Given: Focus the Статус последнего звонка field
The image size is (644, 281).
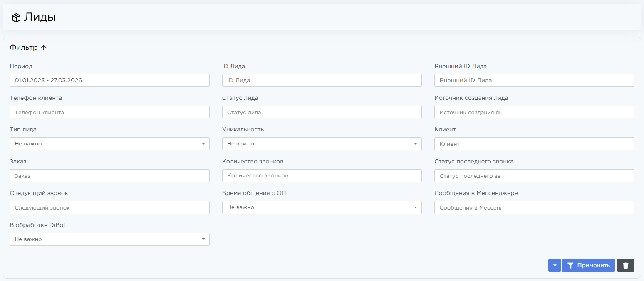Looking at the screenshot, I should coord(534,176).
